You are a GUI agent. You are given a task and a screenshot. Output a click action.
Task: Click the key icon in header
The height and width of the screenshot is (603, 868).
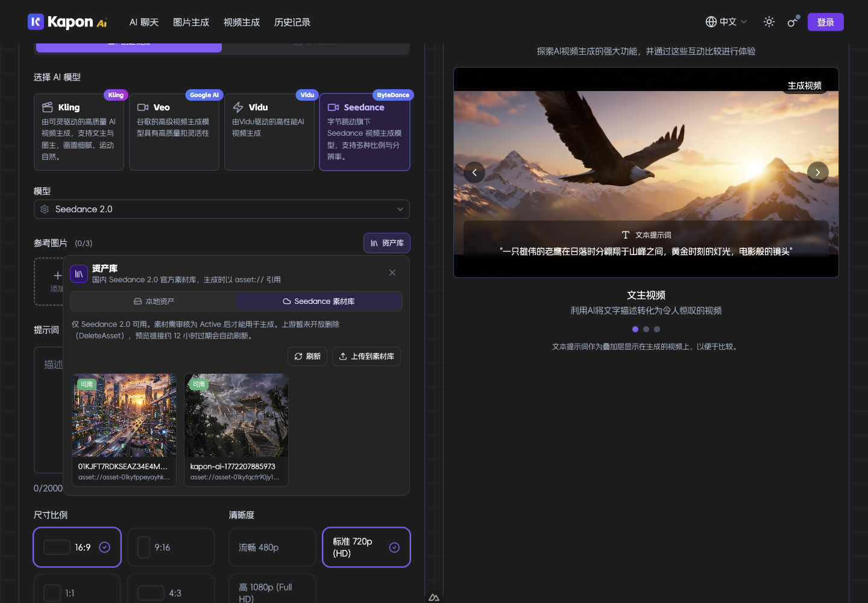coord(793,22)
